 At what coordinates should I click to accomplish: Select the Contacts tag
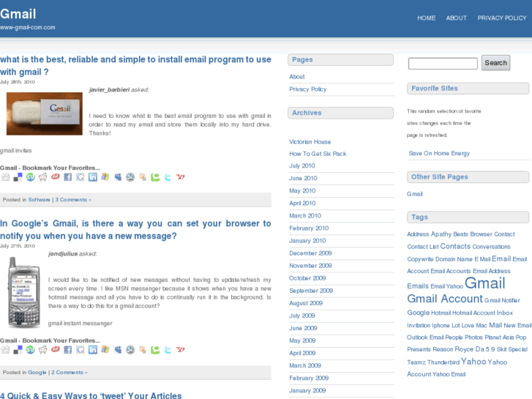click(455, 247)
